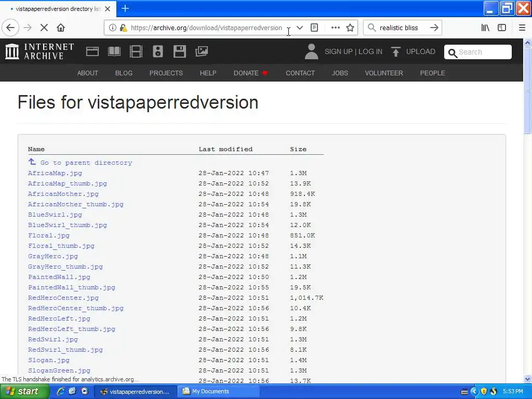Image resolution: width=532 pixels, height=399 pixels.
Task: Open Floral.jpg file link
Action: (49, 235)
